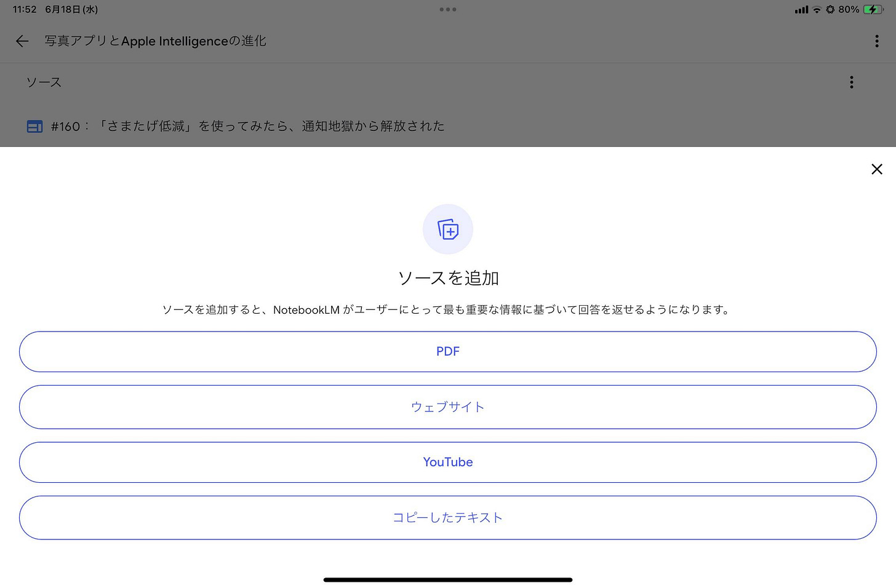
Task: Tap the notebook title 写真アプリとApple Intelligenceの進化
Action: click(155, 41)
